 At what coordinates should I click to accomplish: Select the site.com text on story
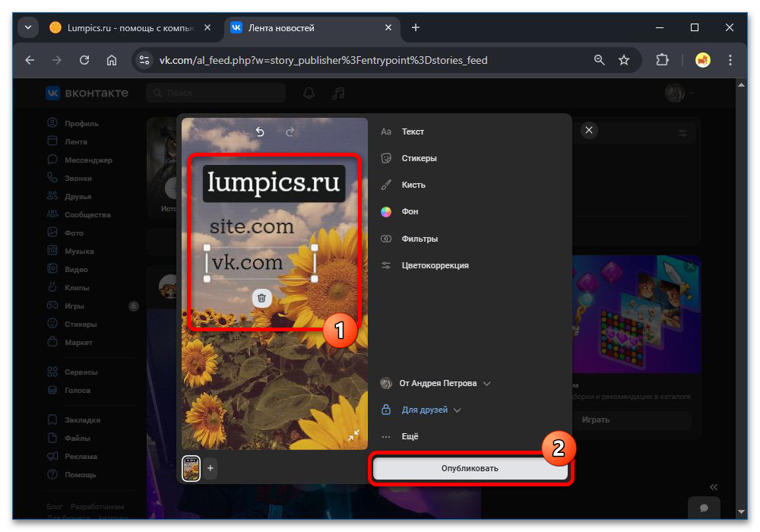pyautogui.click(x=252, y=226)
